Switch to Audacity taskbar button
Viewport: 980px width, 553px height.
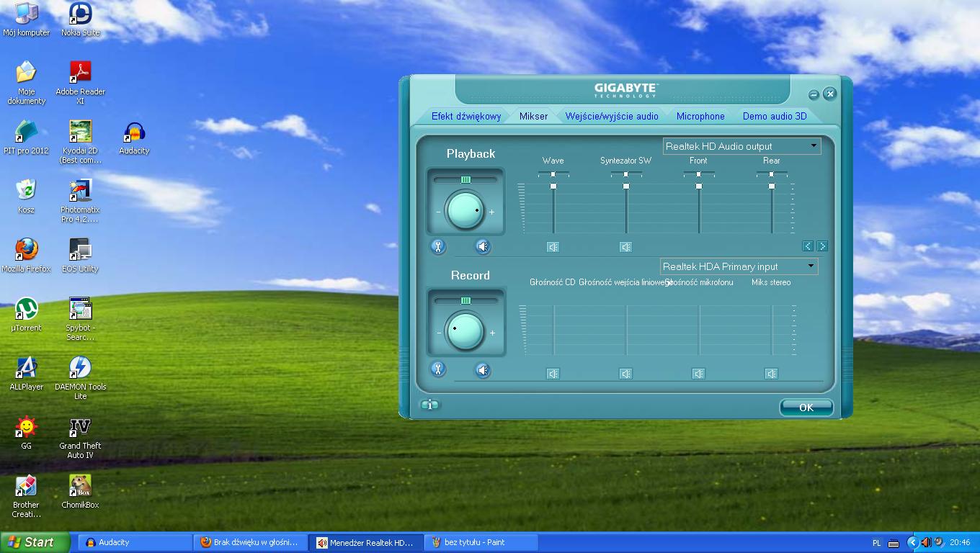click(x=135, y=542)
